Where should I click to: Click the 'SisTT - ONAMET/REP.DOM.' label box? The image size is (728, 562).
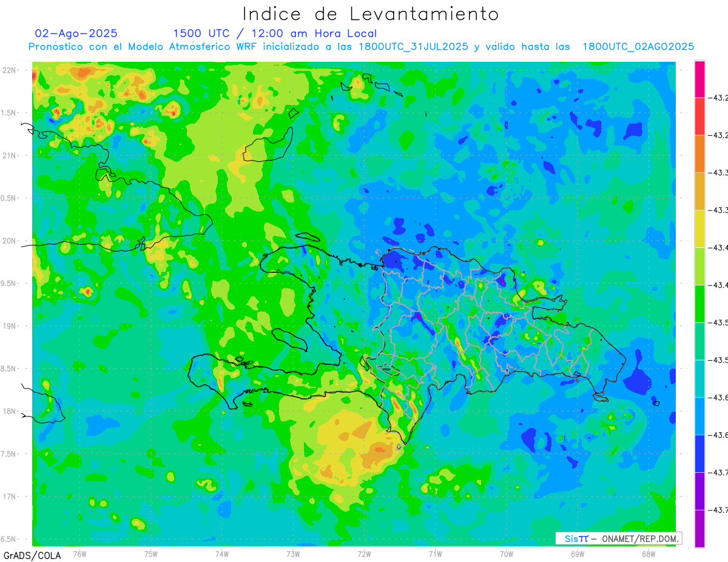(618, 538)
